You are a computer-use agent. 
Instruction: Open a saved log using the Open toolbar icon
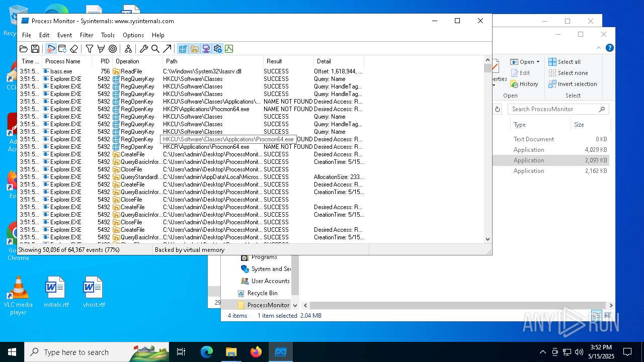(24, 49)
